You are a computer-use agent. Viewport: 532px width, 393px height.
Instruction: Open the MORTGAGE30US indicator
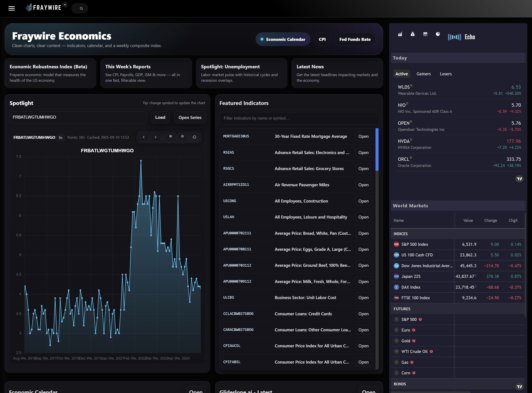click(x=363, y=136)
